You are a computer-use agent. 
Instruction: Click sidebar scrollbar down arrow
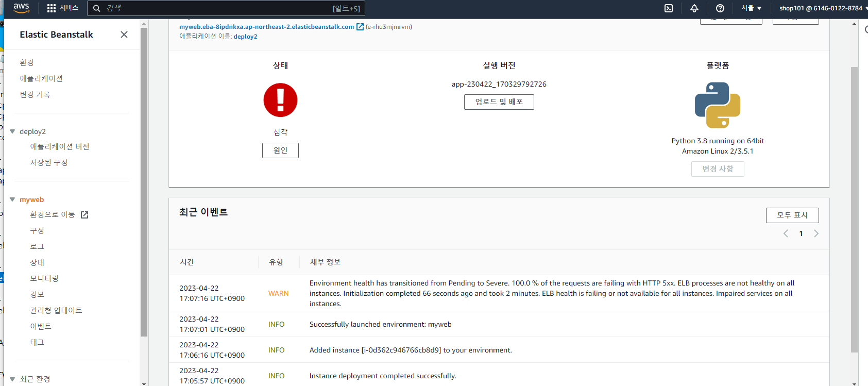pos(144,383)
